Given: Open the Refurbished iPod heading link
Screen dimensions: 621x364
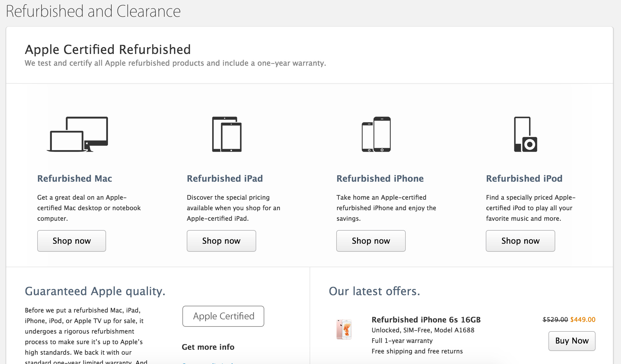Looking at the screenshot, I should [x=524, y=178].
